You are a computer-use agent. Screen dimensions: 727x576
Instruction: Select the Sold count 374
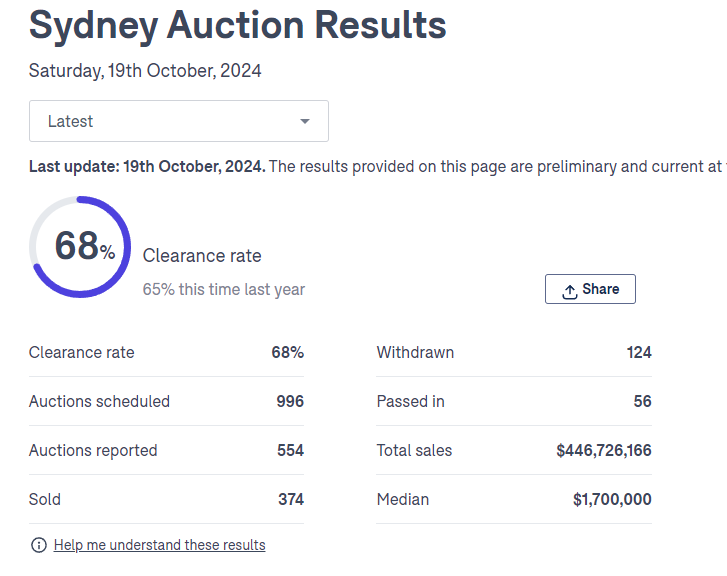[x=290, y=499]
